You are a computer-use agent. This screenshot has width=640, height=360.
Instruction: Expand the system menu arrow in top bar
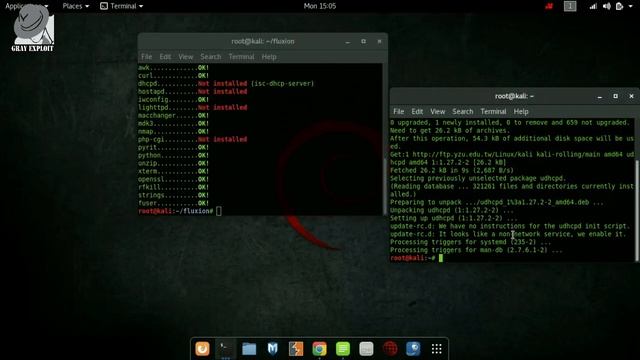631,6
